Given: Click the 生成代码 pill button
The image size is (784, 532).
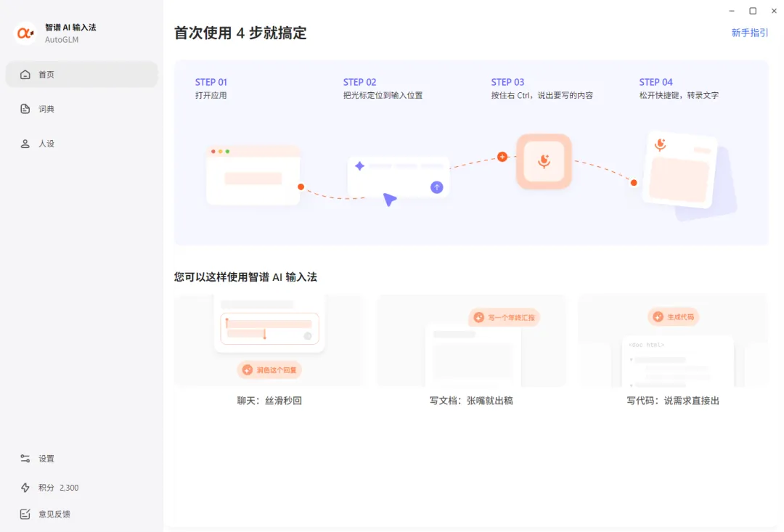Looking at the screenshot, I should (674, 317).
